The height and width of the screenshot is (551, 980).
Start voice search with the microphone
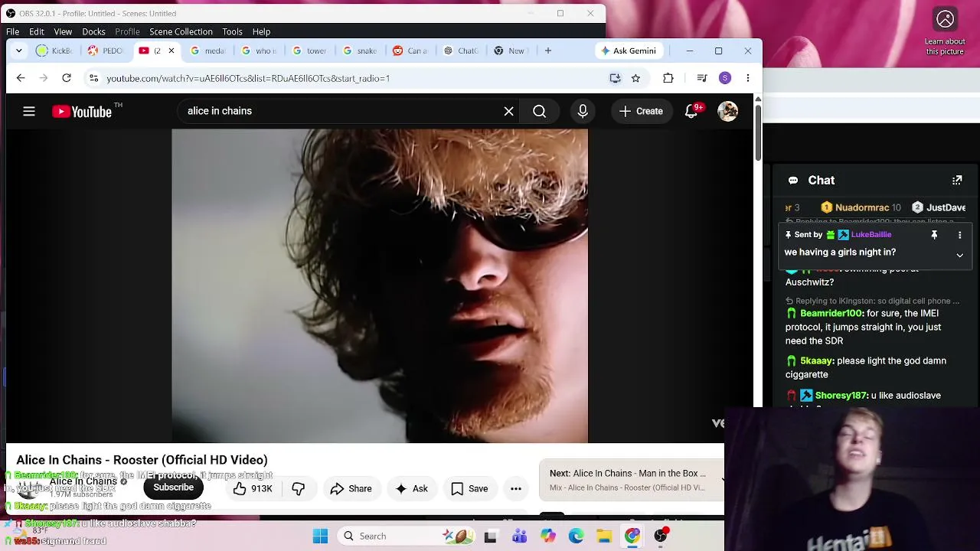583,112
